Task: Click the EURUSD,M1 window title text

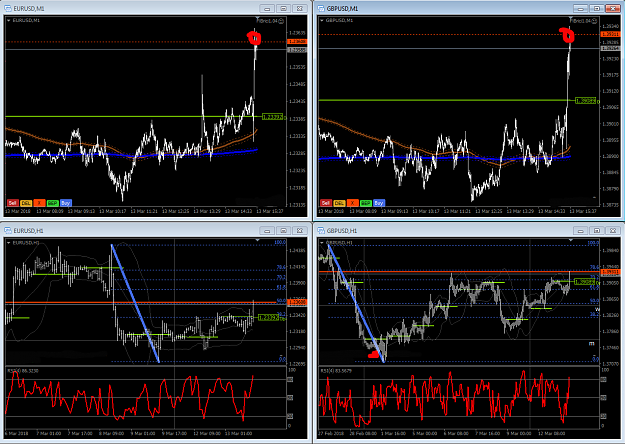Action: click(29, 8)
